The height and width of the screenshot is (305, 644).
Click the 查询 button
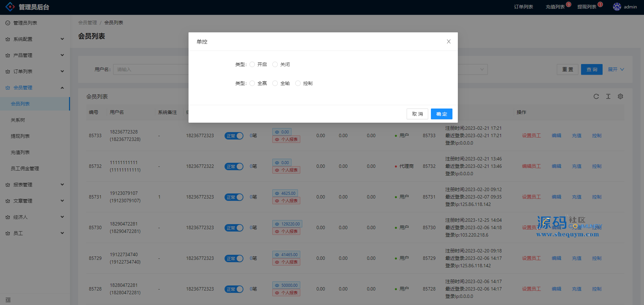pyautogui.click(x=592, y=69)
